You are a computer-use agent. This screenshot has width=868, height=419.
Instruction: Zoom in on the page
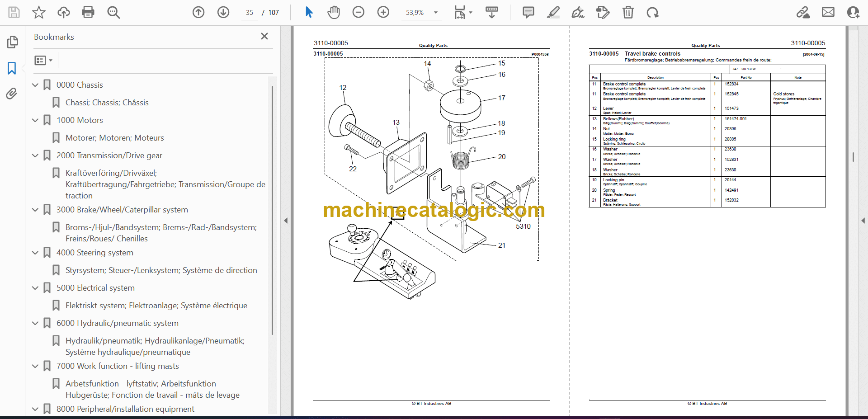pos(383,12)
